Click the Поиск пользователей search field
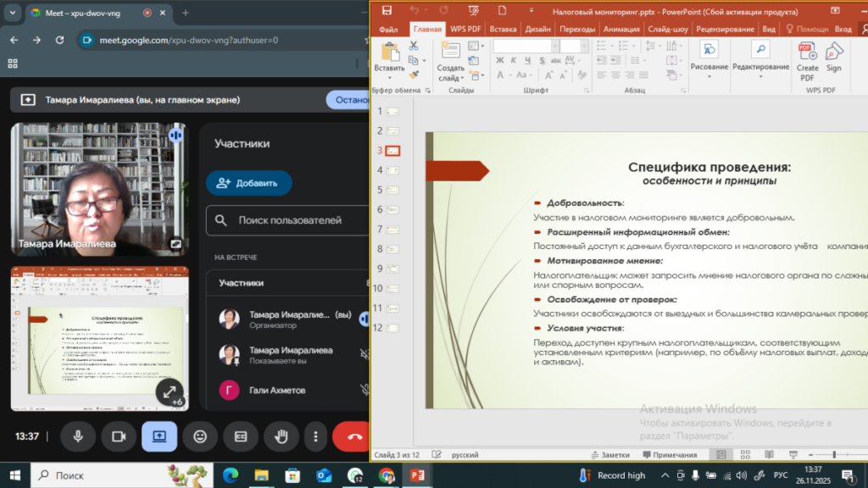The image size is (868, 488). [288, 220]
